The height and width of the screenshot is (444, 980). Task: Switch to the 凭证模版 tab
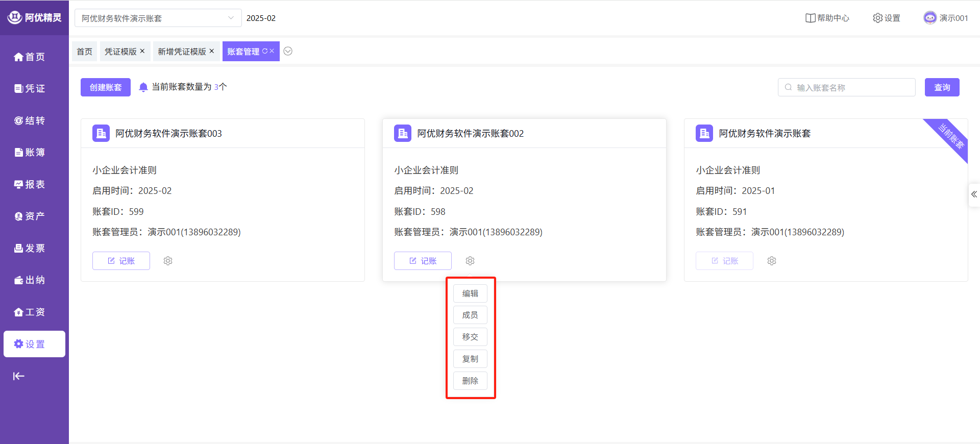tap(120, 52)
